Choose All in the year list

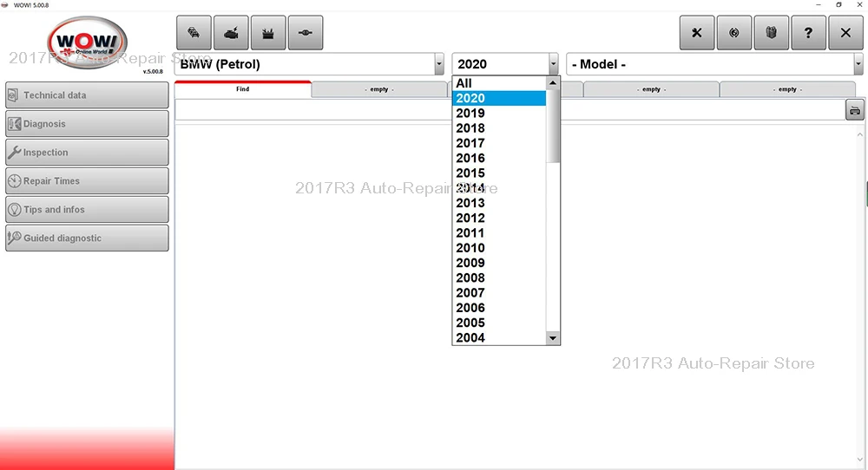499,83
